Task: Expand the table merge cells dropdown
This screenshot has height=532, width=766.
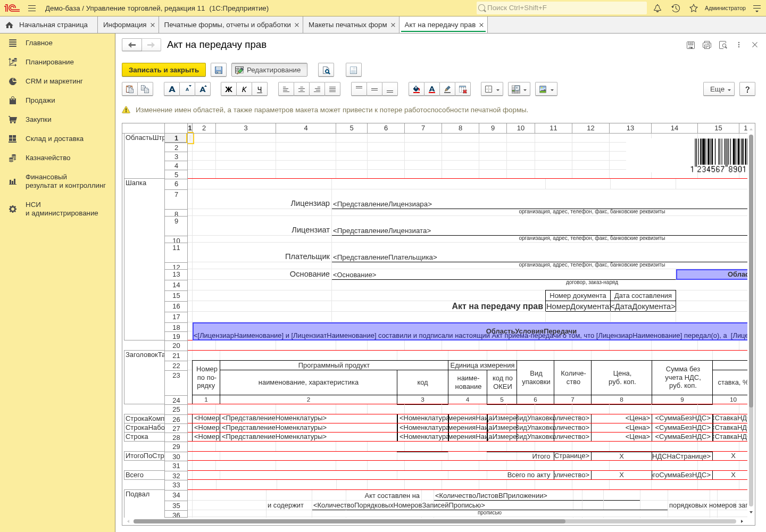Action: pyautogui.click(x=519, y=89)
